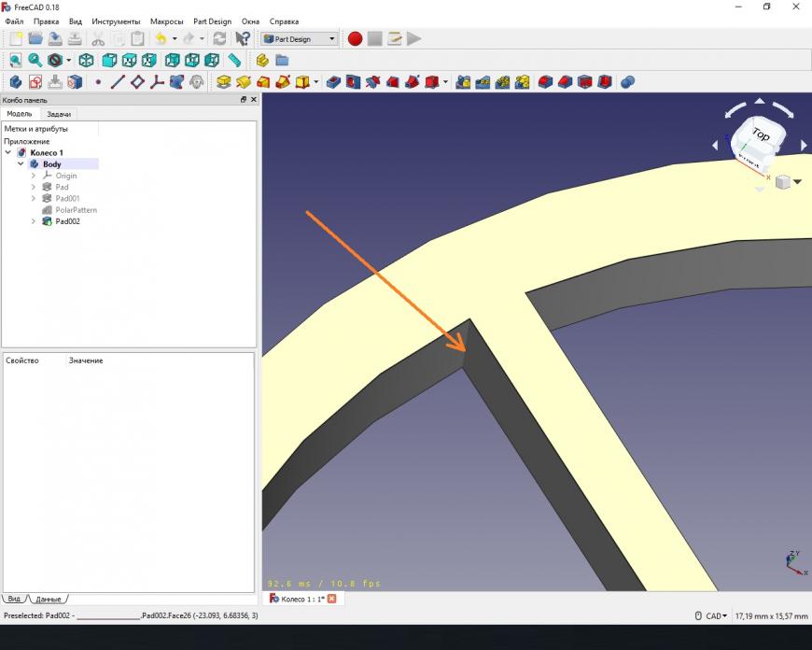This screenshot has height=650, width=812.
Task: Click the Top face of navigation cube
Action: [761, 134]
